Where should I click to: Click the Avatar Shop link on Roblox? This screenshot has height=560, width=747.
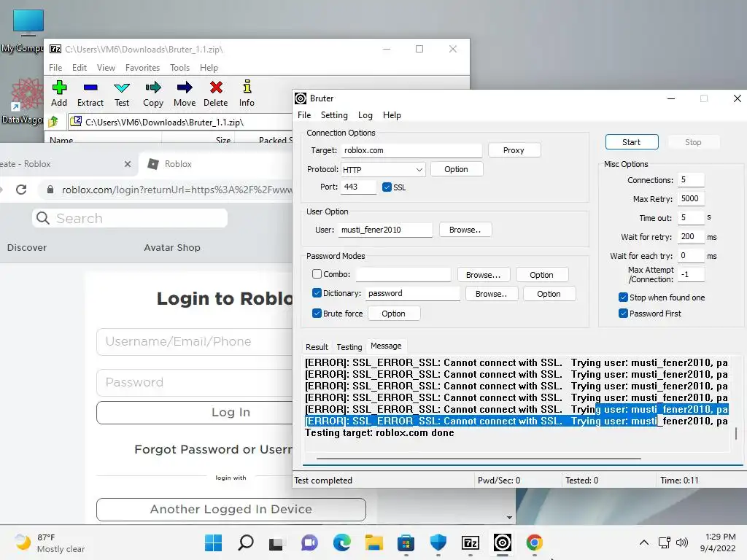click(x=172, y=248)
